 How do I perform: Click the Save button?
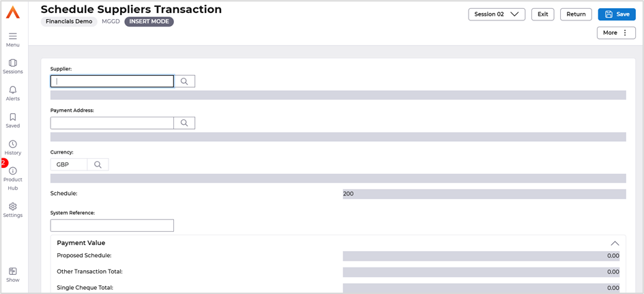tap(616, 14)
